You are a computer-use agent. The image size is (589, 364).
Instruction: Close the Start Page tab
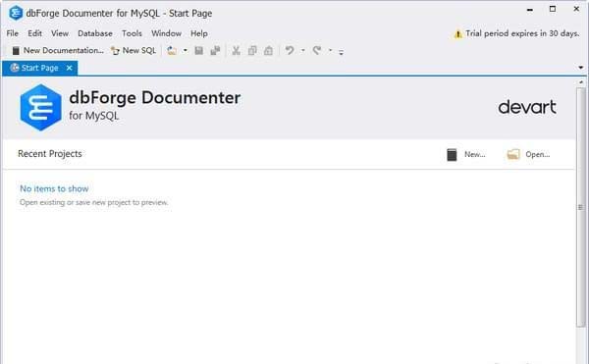[x=69, y=68]
